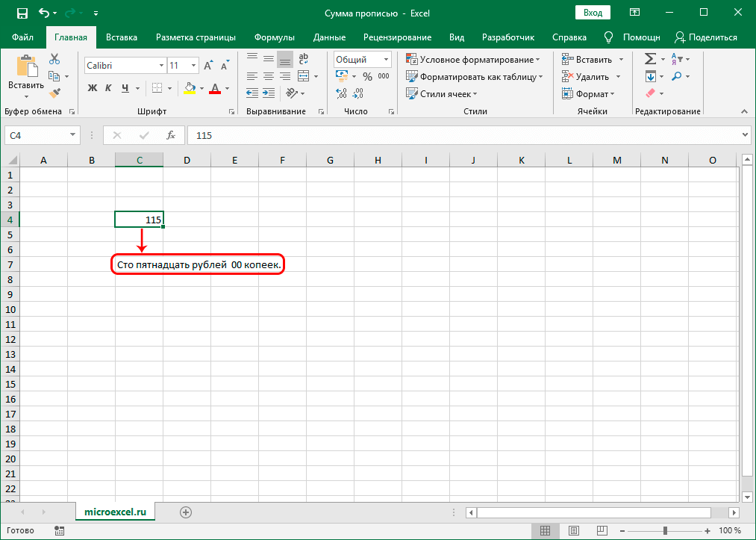This screenshot has height=540, width=756.
Task: Click the Save icon in title bar
Action: pyautogui.click(x=22, y=13)
